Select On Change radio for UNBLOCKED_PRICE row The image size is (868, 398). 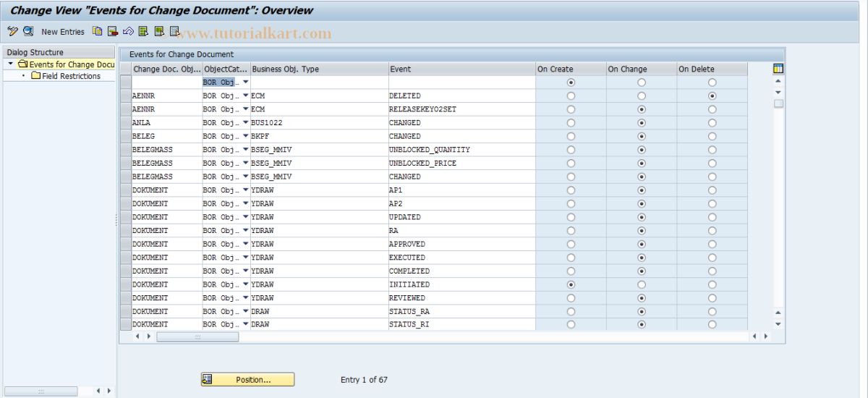coord(642,163)
